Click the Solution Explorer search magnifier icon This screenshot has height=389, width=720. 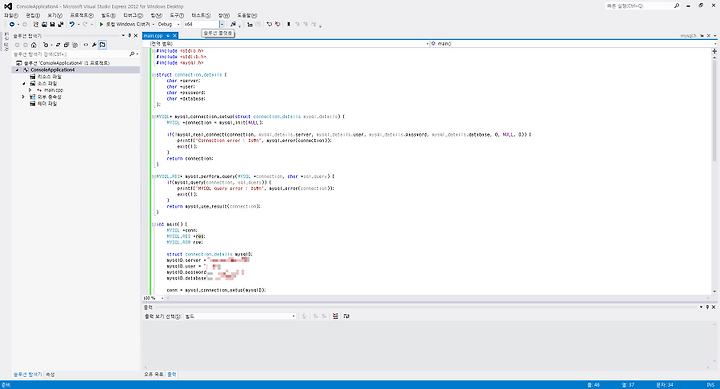(x=132, y=54)
